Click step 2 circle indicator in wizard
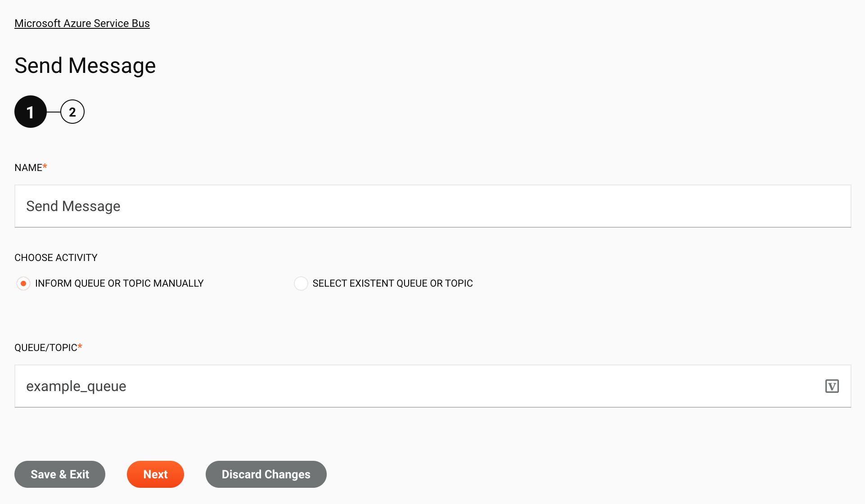The image size is (865, 504). [x=72, y=112]
